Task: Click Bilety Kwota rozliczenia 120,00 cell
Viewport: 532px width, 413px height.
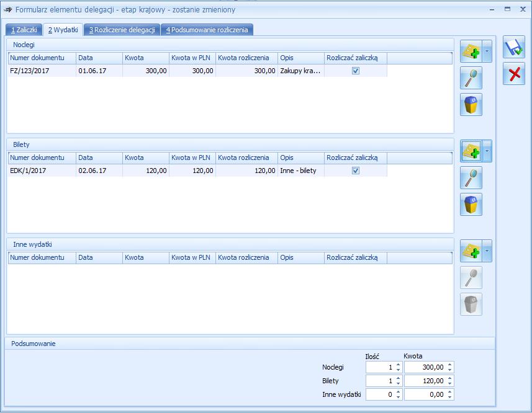Action: pyautogui.click(x=246, y=171)
